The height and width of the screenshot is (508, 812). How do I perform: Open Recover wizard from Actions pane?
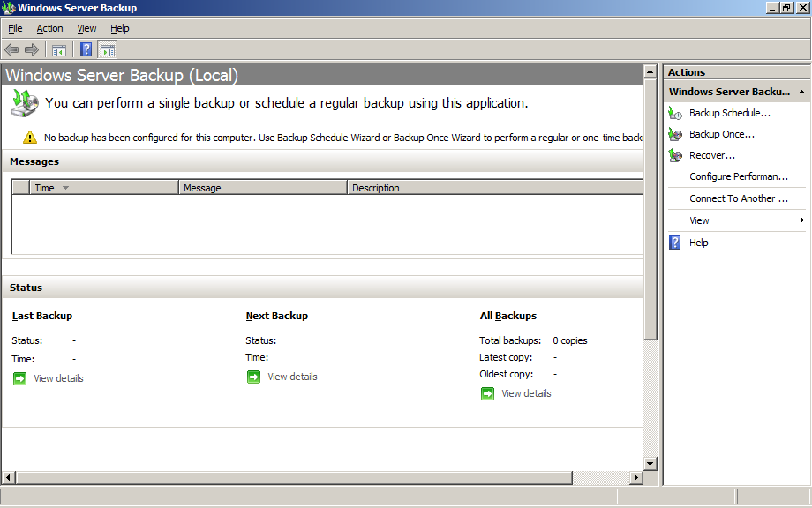tap(712, 155)
